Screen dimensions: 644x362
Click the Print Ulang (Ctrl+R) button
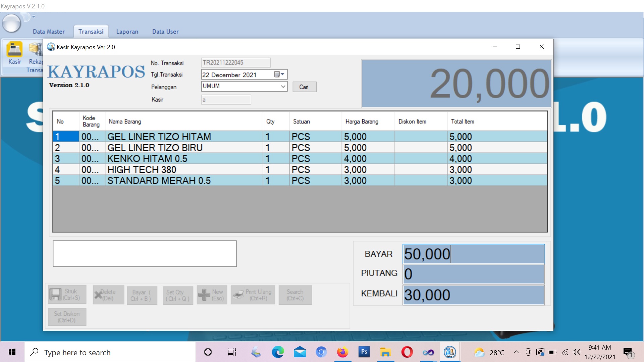pyautogui.click(x=253, y=295)
